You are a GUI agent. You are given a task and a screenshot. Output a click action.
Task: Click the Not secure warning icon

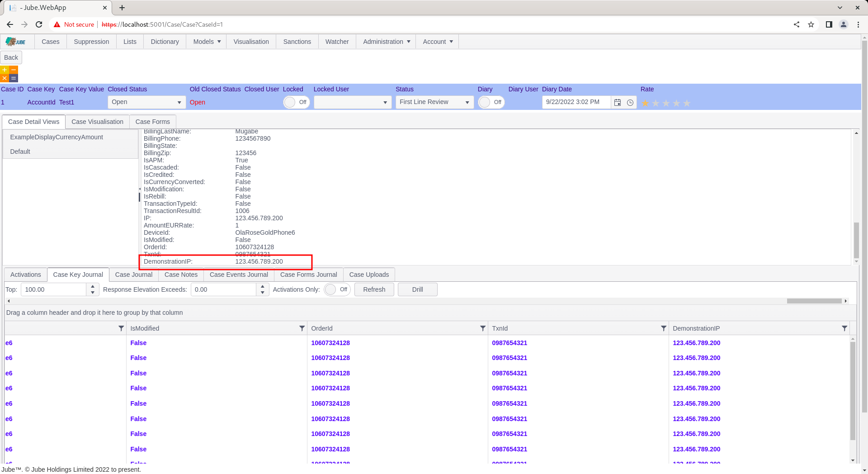57,24
